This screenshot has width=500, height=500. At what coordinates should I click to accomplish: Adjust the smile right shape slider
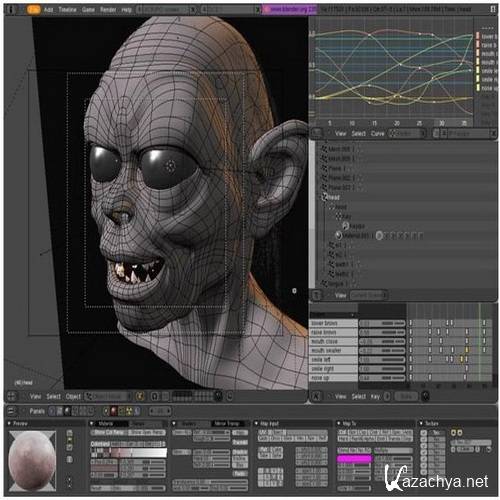coord(382,369)
